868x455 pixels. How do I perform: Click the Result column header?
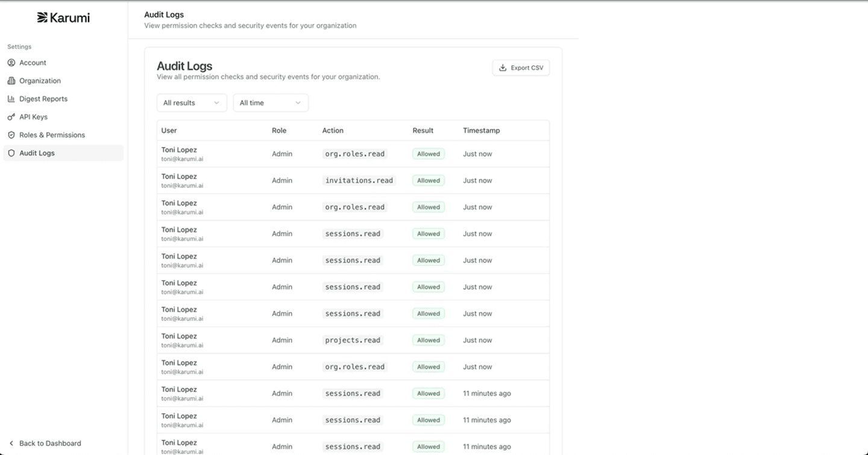coord(423,130)
